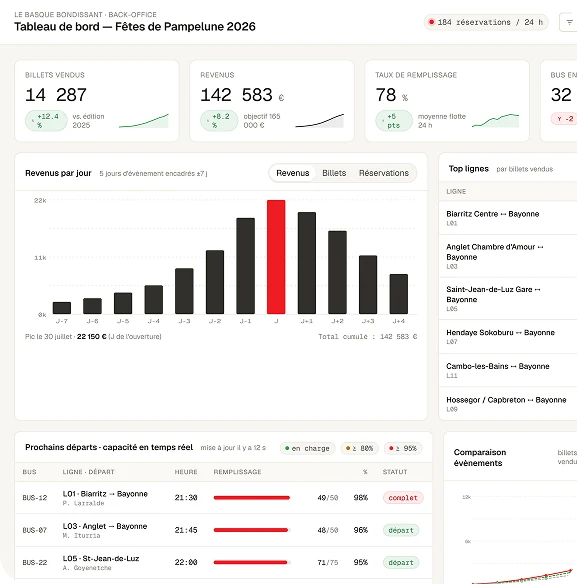This screenshot has width=577, height=584.
Task: Open the Anglet Chambre d'Amour ↔ Bayonne row
Action: coord(508,256)
